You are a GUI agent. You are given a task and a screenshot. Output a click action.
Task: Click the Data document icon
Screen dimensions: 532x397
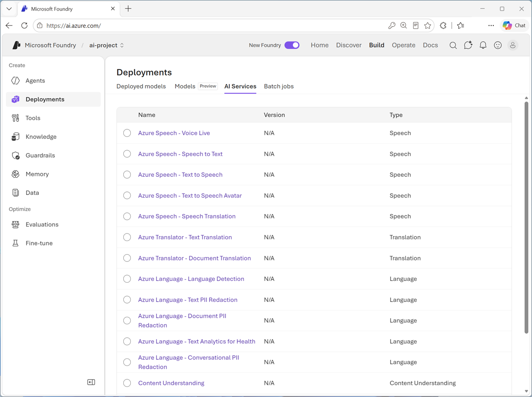[x=16, y=193]
